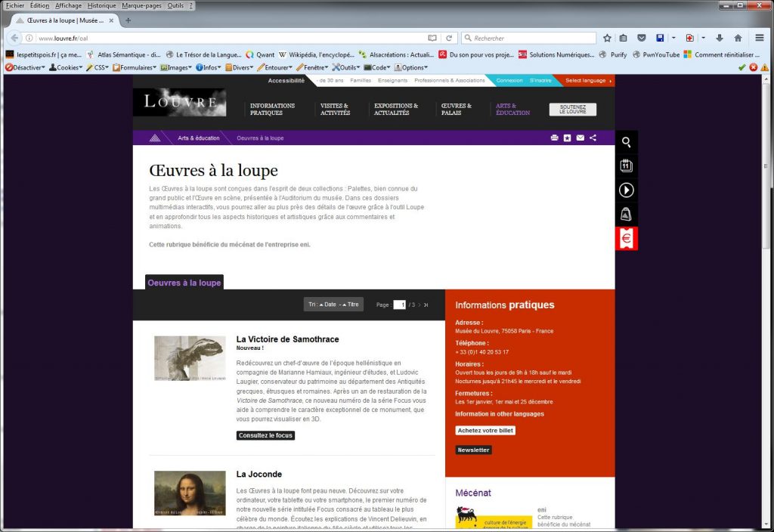Expand the Code developer dropdown
774x532 pixels.
[377, 67]
